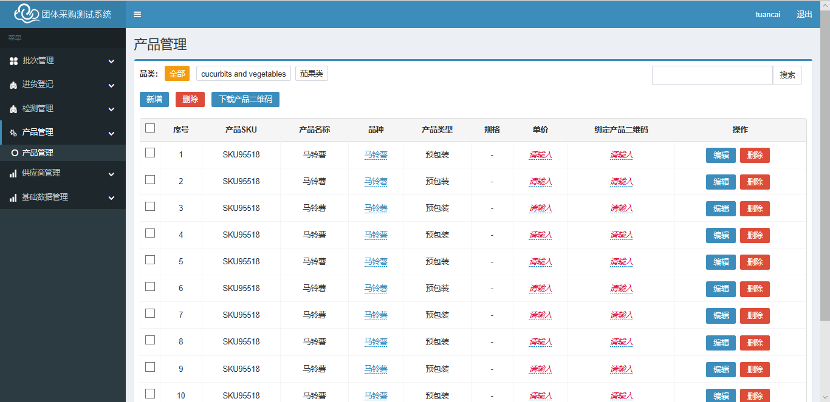Click 删除 button in row 7
This screenshot has height=402, width=830.
pyautogui.click(x=755, y=316)
